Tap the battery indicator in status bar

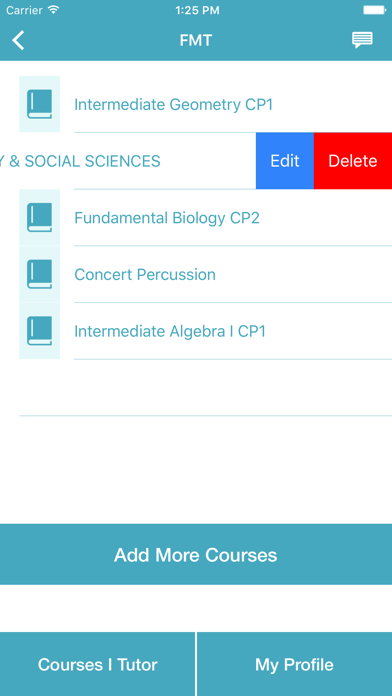click(x=375, y=10)
